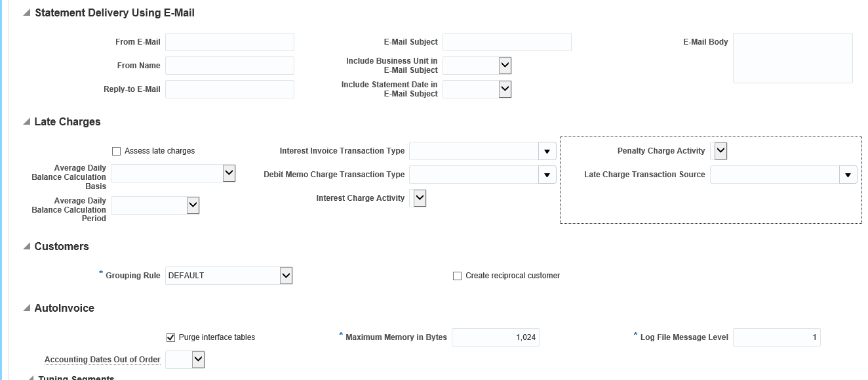Check Create reciprocal customer
The image size is (868, 380).
pos(457,275)
